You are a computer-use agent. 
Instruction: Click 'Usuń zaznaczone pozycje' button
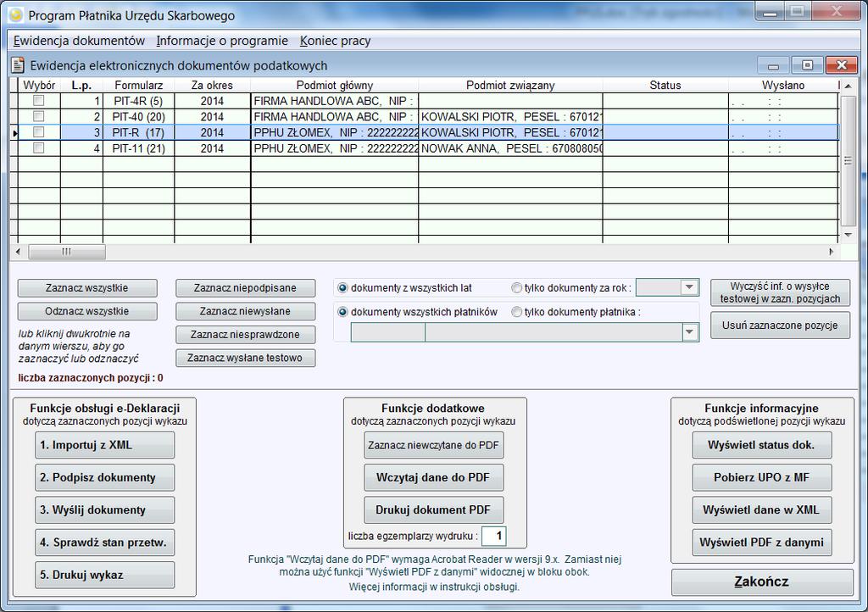(x=780, y=325)
